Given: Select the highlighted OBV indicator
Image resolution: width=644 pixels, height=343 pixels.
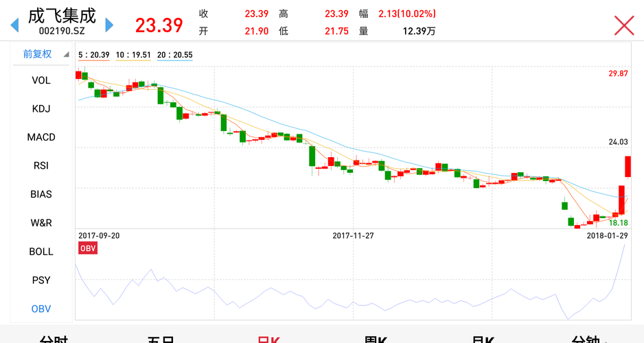Looking at the screenshot, I should click(x=41, y=309).
